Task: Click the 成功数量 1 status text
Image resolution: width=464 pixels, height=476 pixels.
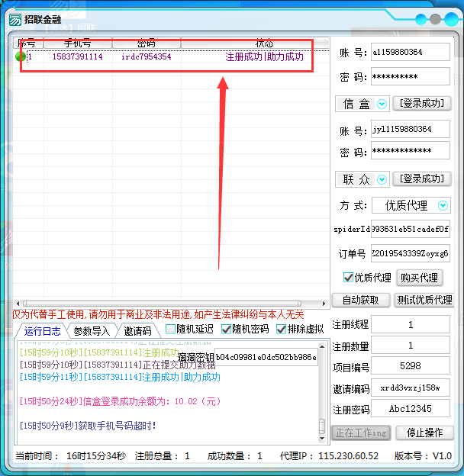Action: tap(235, 455)
